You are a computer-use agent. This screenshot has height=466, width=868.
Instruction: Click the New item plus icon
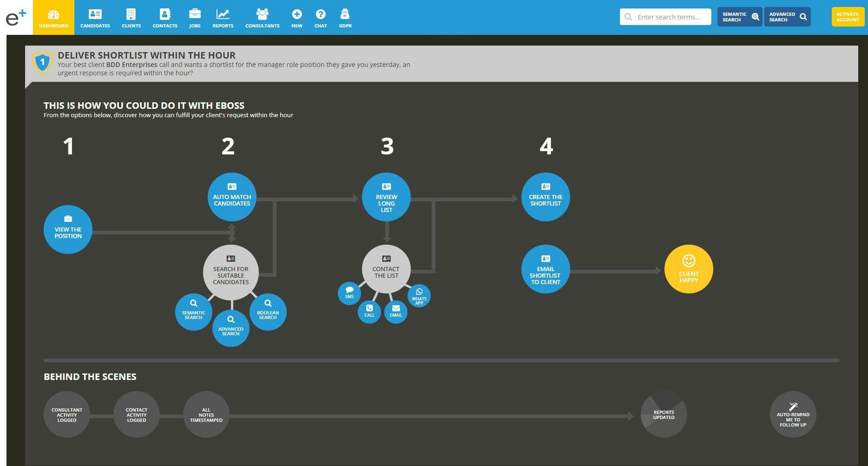[x=296, y=17]
